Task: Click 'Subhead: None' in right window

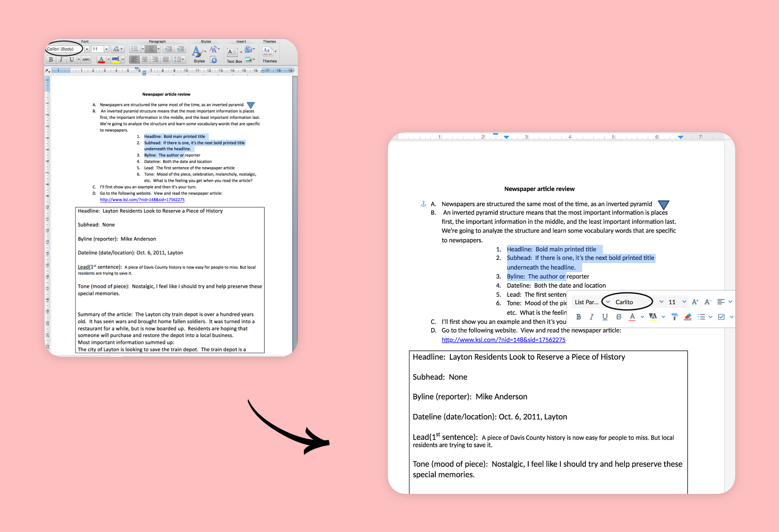Action: [440, 377]
